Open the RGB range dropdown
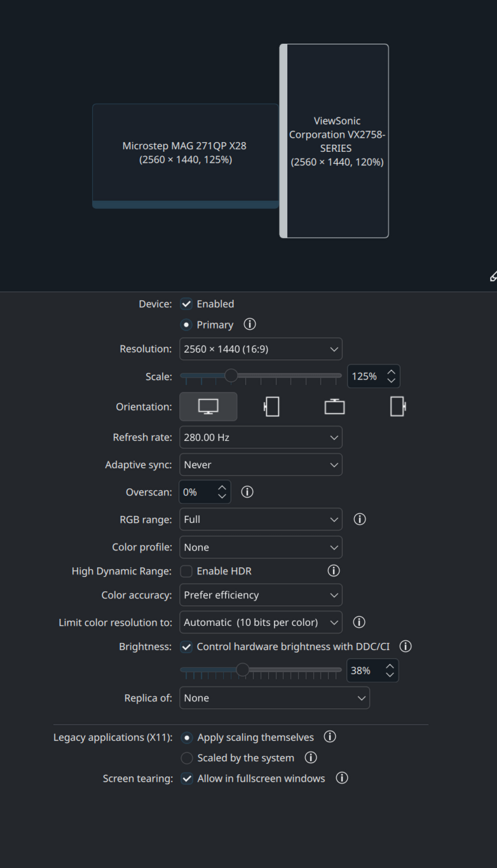The width and height of the screenshot is (497, 868). coord(261,519)
